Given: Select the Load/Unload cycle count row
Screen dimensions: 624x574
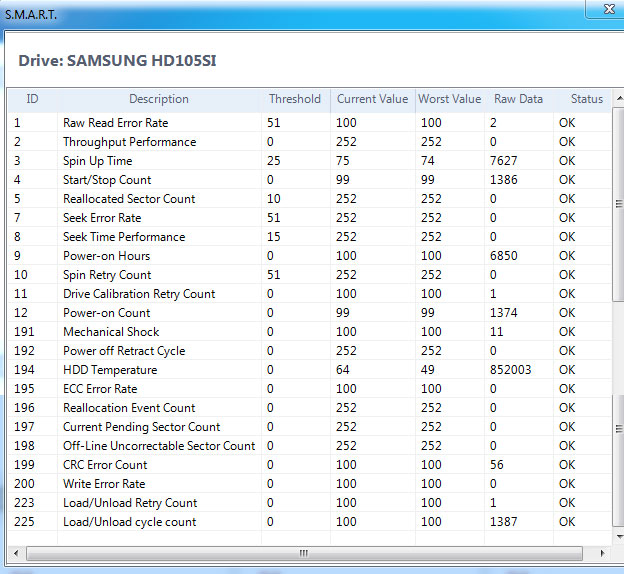Looking at the screenshot, I should pos(309,522).
